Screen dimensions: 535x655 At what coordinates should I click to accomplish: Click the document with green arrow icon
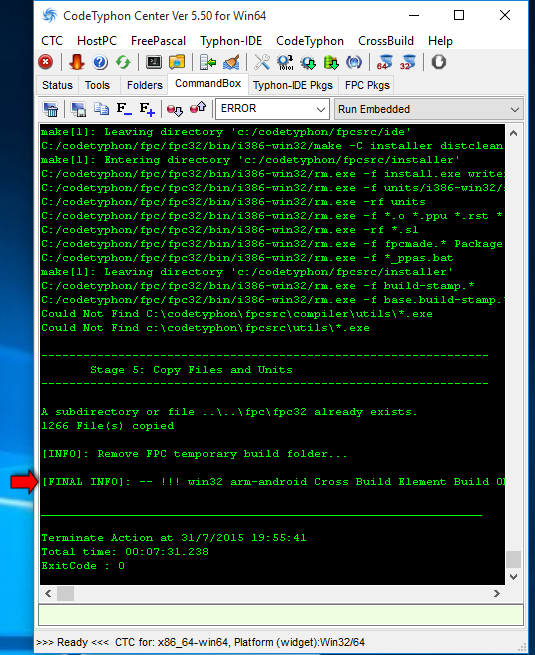tap(208, 62)
